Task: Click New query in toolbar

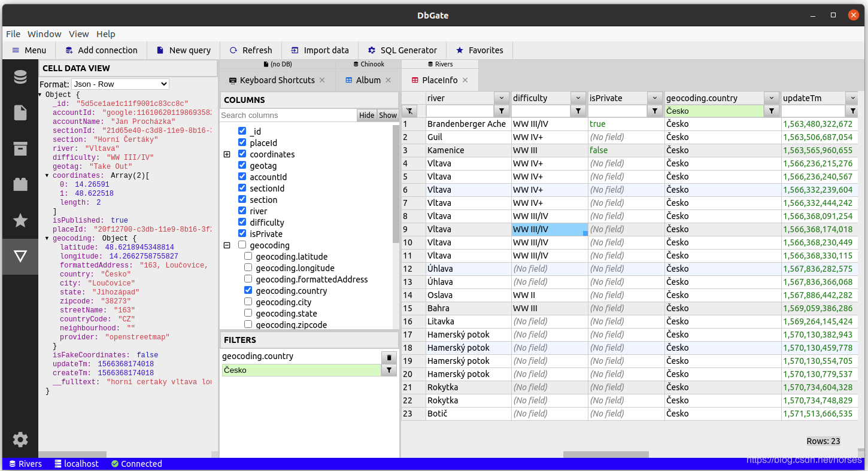Action: tap(183, 50)
